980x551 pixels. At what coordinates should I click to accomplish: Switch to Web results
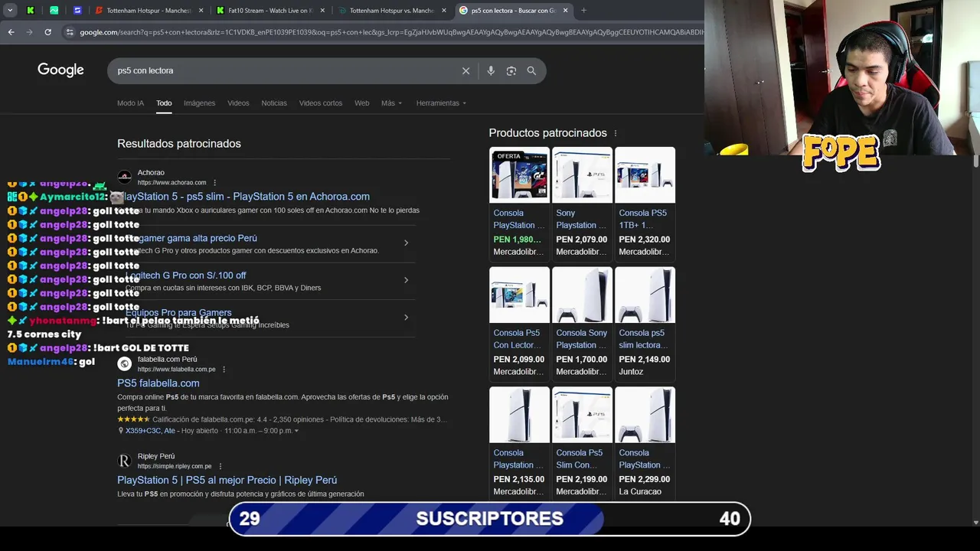coord(361,103)
